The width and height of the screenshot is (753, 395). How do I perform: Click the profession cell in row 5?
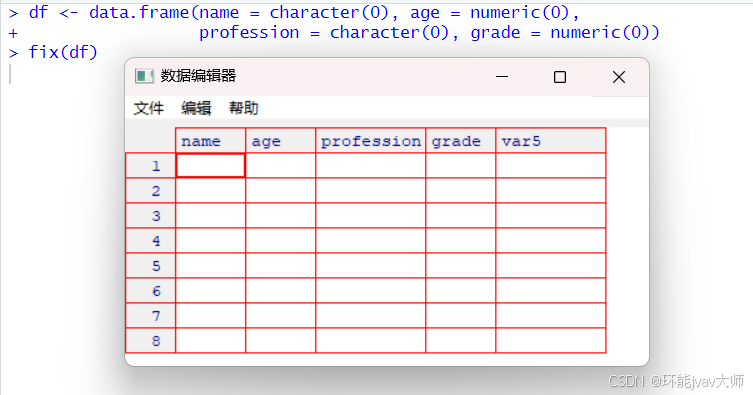pyautogui.click(x=370, y=265)
